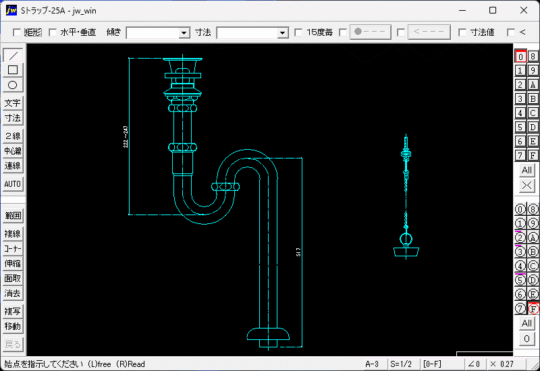The height and width of the screenshot is (371, 540).
Task: Click the layer group All button
Action: 527,323
